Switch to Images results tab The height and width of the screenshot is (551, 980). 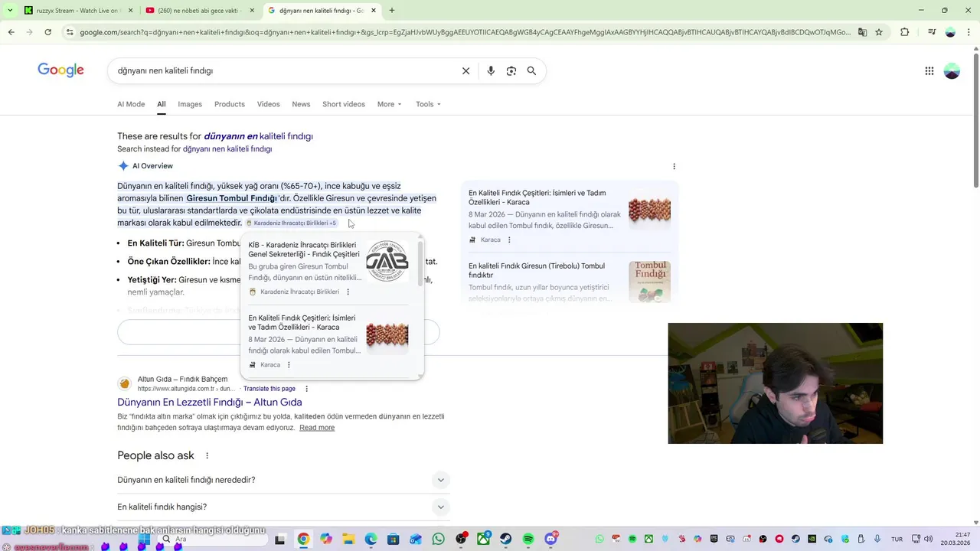coord(190,104)
